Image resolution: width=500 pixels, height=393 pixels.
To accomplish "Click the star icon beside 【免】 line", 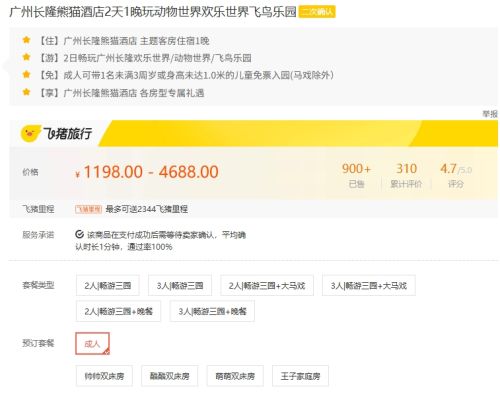I will (26, 75).
